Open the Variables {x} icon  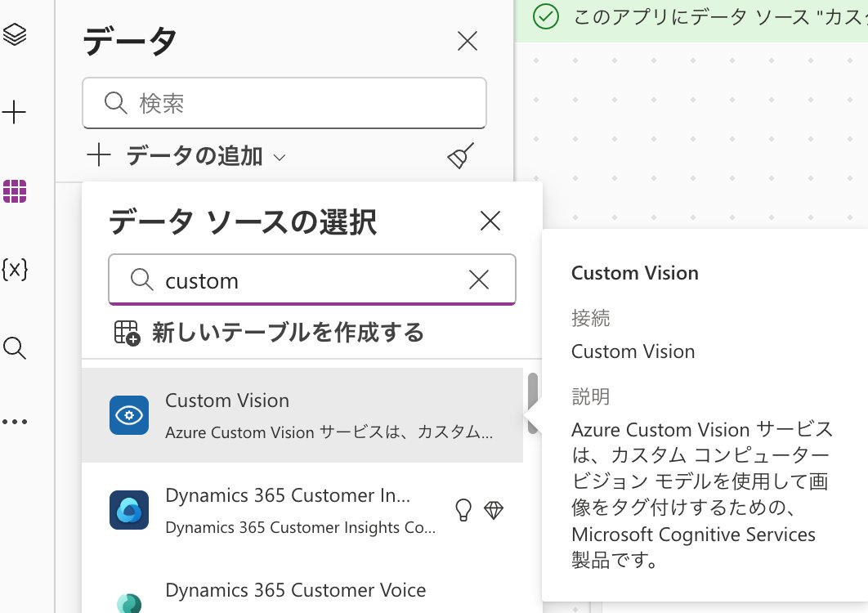point(15,270)
